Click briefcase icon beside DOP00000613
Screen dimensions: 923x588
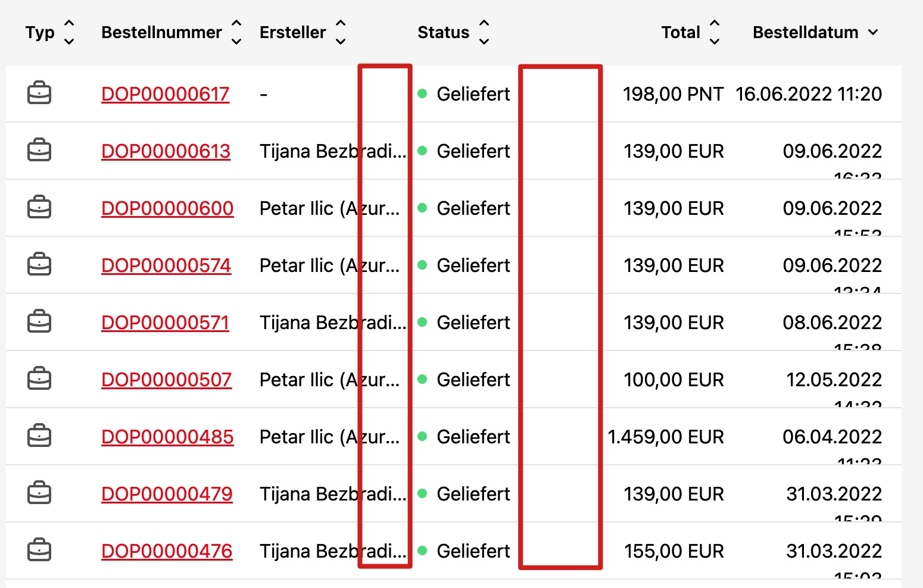(x=39, y=151)
